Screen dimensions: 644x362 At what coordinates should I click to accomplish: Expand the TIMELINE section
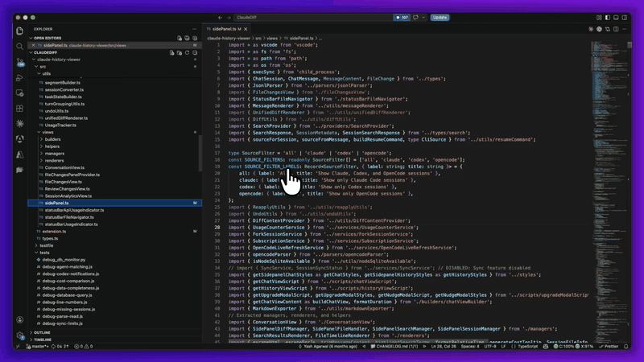(x=31, y=339)
